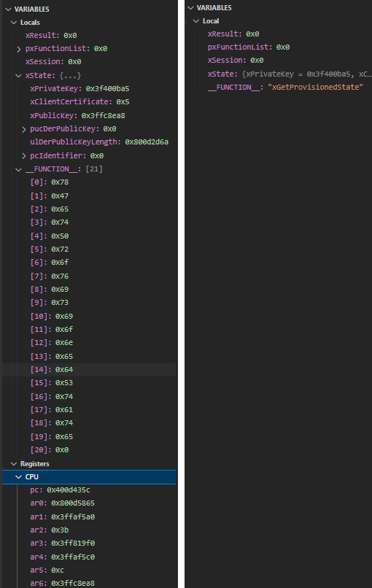The image size is (372, 588).
Task: Select array element [2]: 0x65
Action: tap(49, 209)
